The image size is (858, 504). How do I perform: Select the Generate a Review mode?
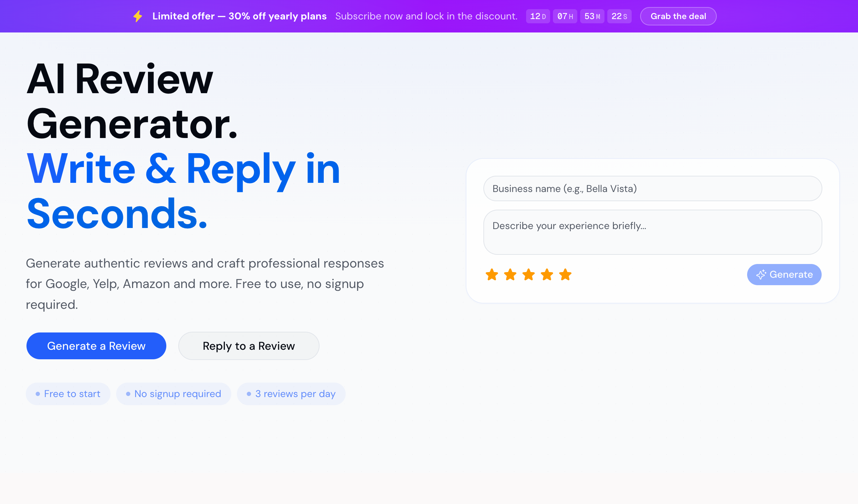[96, 346]
